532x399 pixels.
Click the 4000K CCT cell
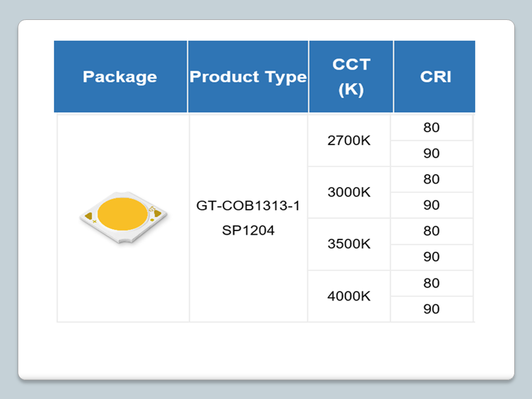click(349, 296)
